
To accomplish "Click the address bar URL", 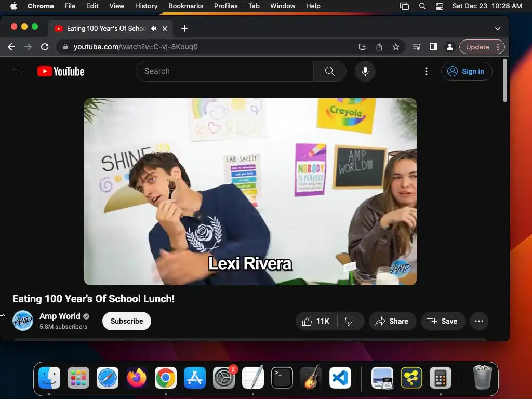I will click(x=136, y=47).
